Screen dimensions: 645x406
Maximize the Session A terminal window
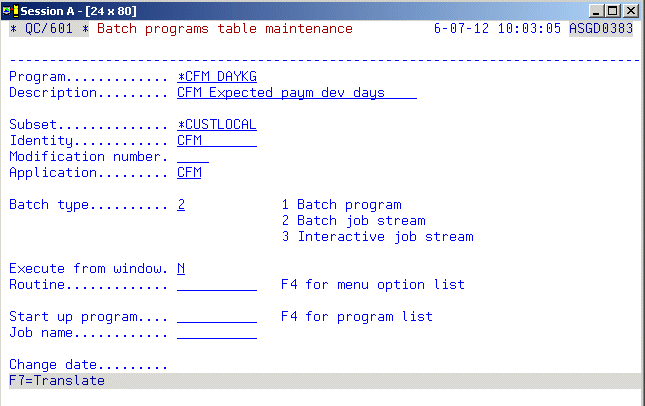pos(613,10)
